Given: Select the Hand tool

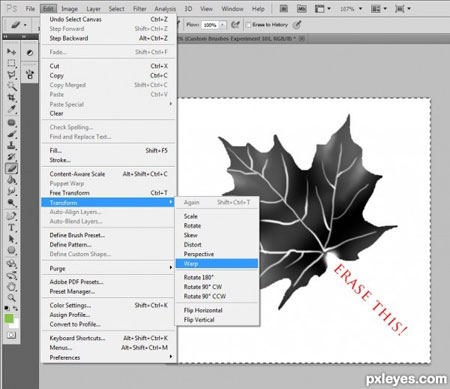Looking at the screenshot, I should [11, 286].
